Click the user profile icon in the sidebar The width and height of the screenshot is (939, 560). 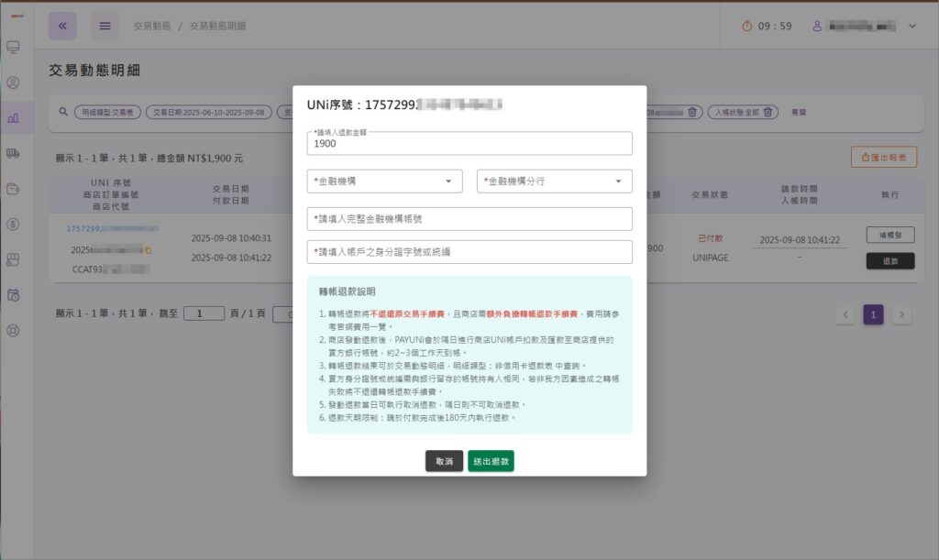(x=12, y=82)
